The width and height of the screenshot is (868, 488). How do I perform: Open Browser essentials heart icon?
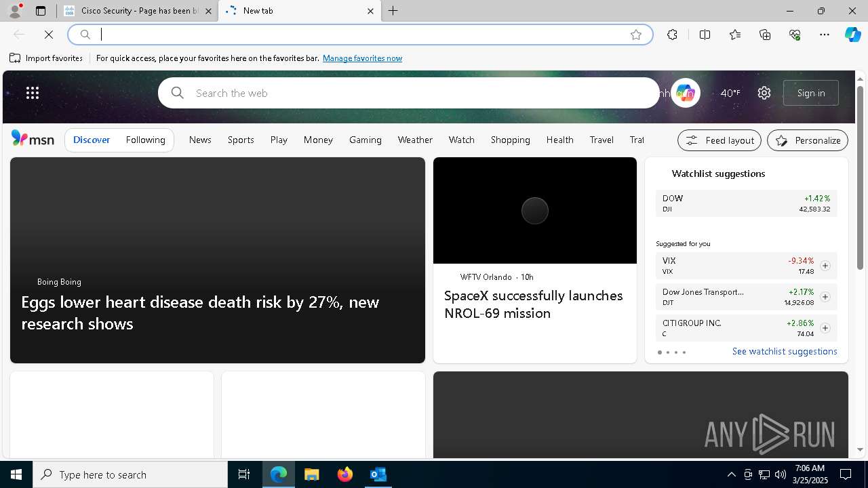795,35
